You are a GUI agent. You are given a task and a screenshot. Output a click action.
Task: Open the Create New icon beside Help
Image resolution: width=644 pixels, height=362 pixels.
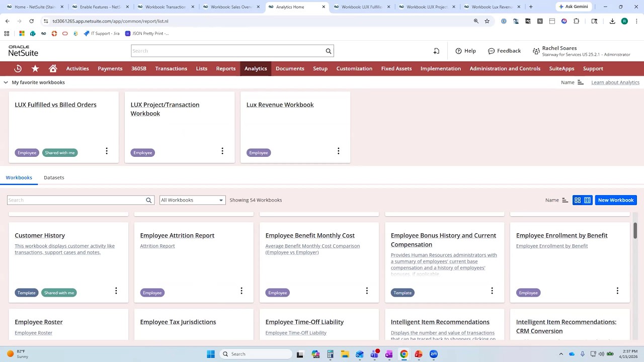(x=436, y=51)
